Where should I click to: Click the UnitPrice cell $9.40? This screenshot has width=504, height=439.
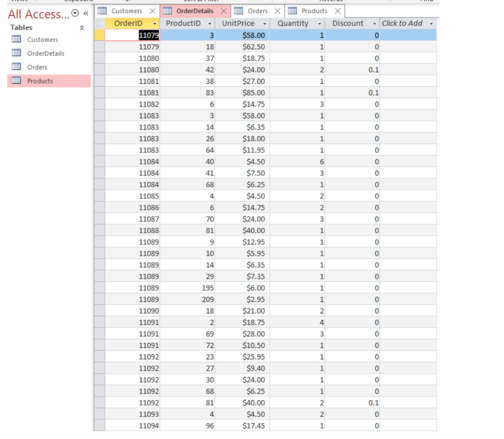242,368
